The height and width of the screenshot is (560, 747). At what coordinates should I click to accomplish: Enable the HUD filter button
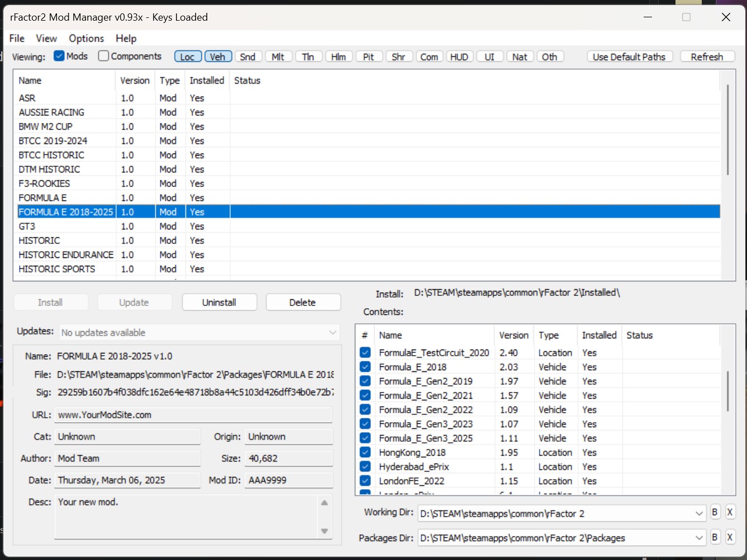tap(459, 57)
